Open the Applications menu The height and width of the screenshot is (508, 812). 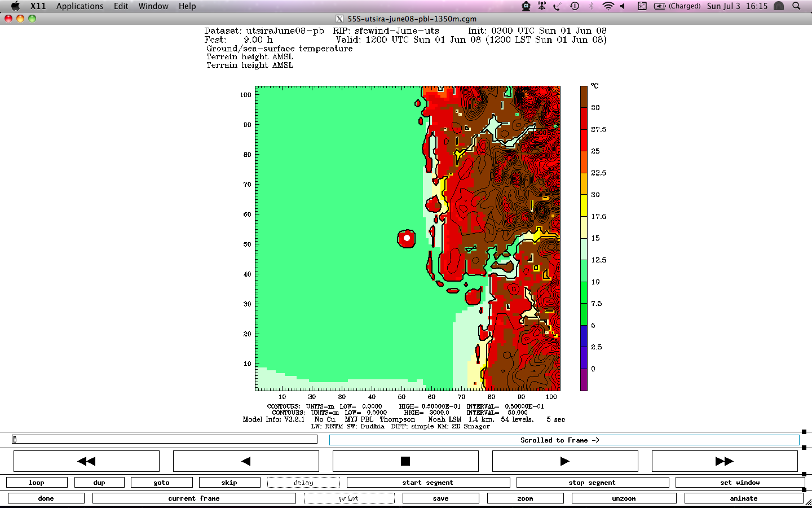point(80,6)
